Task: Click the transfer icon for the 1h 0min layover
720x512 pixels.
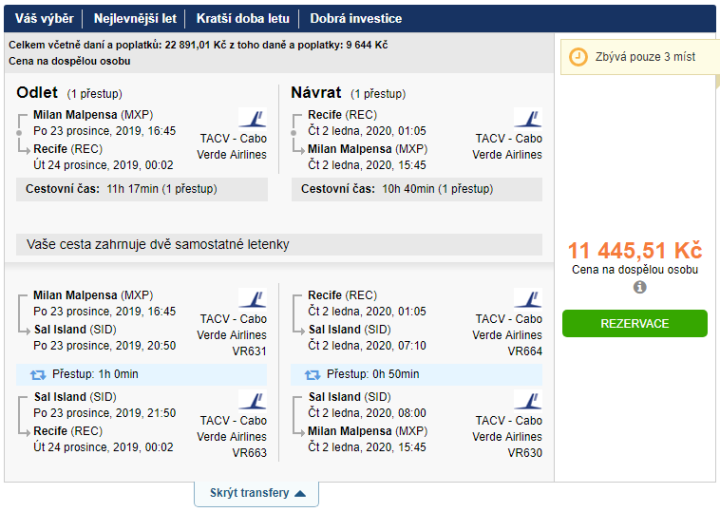Action: (39, 374)
